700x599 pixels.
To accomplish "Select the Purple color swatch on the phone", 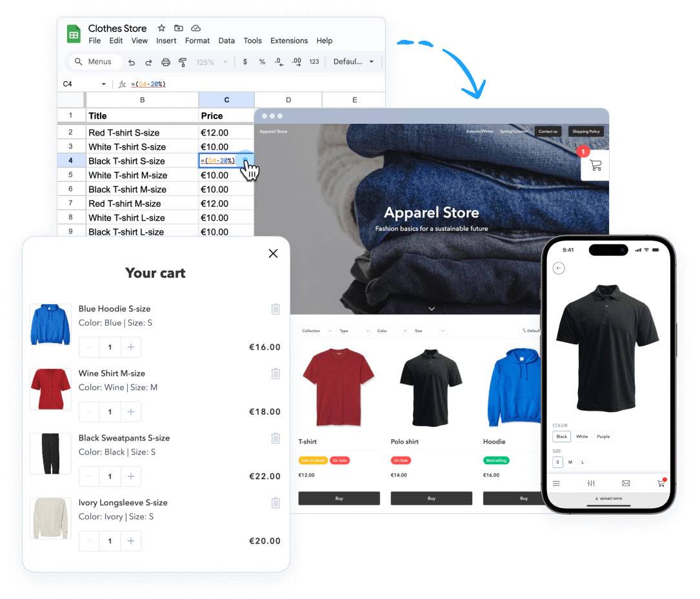I will click(603, 437).
